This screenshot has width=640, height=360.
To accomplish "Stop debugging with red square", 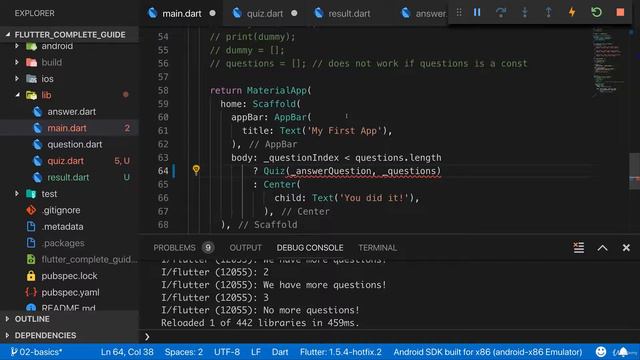I will [620, 12].
